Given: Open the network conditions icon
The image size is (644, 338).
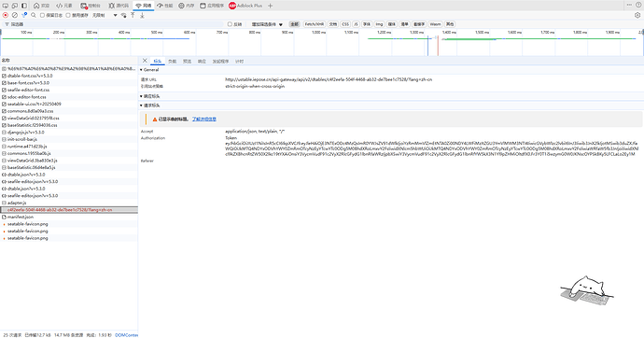Looking at the screenshot, I should [123, 15].
